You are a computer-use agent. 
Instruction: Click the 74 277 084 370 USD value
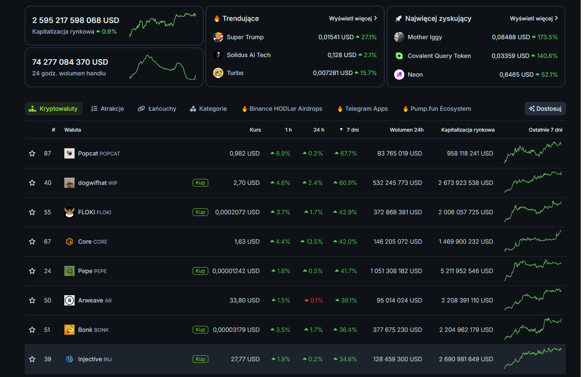(x=70, y=62)
